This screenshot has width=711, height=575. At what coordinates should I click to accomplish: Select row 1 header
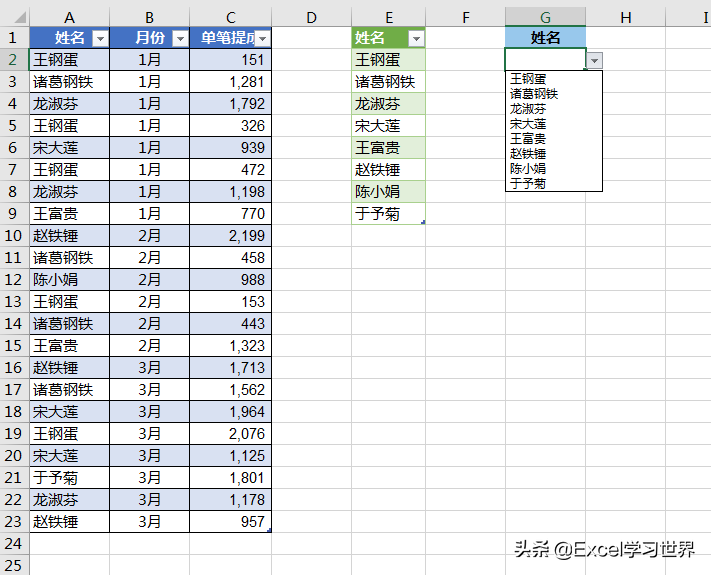click(13, 38)
